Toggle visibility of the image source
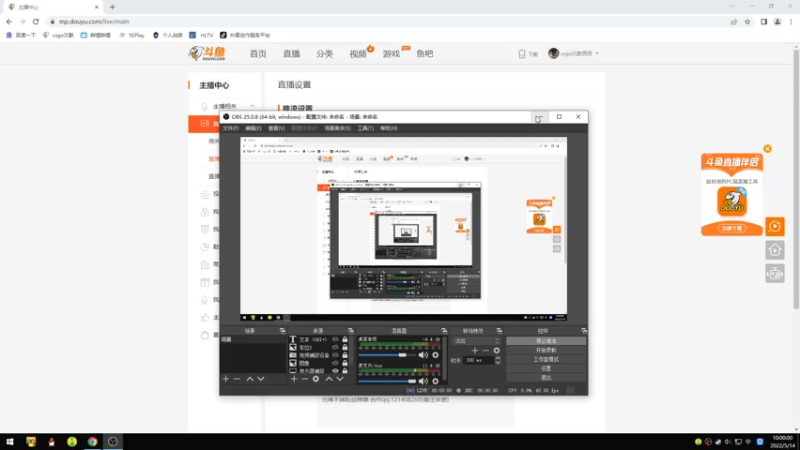800x450 pixels. (x=335, y=363)
